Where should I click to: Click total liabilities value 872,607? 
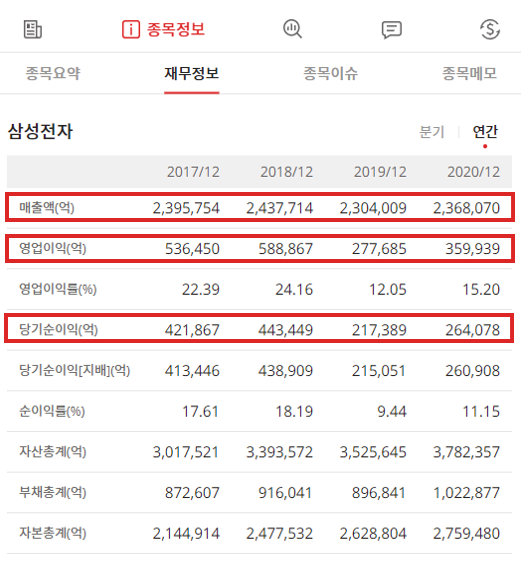point(192,493)
